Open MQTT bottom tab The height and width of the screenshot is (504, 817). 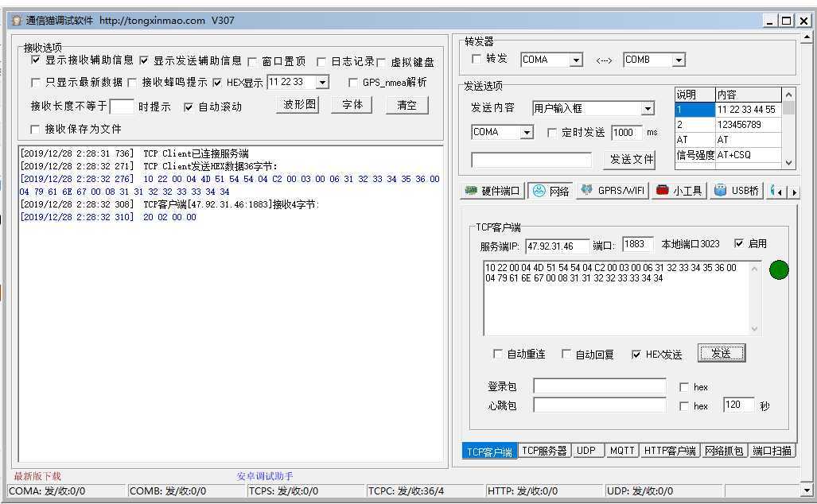[622, 451]
